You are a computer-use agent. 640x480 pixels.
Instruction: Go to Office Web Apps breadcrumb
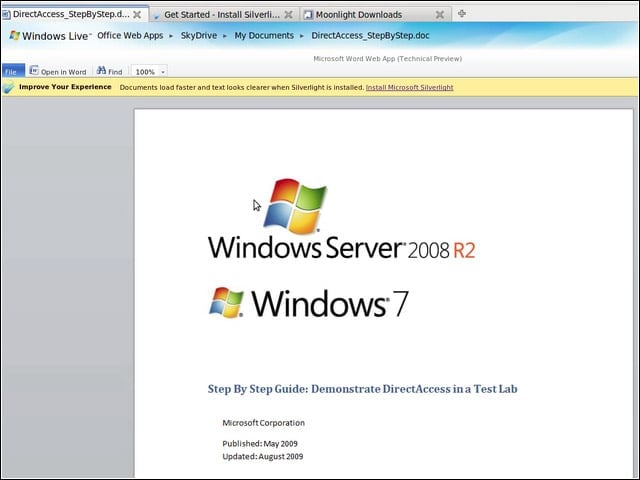click(x=130, y=36)
